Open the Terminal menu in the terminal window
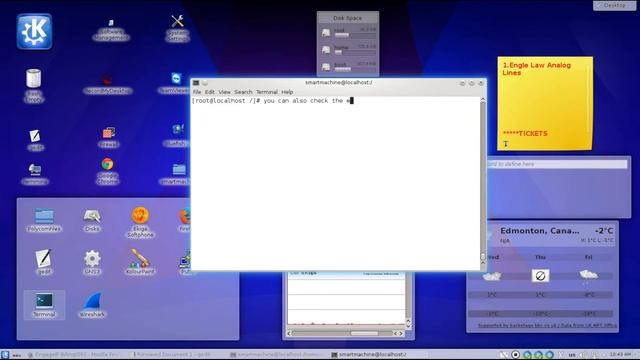Image resolution: width=640 pixels, height=360 pixels. 267,92
